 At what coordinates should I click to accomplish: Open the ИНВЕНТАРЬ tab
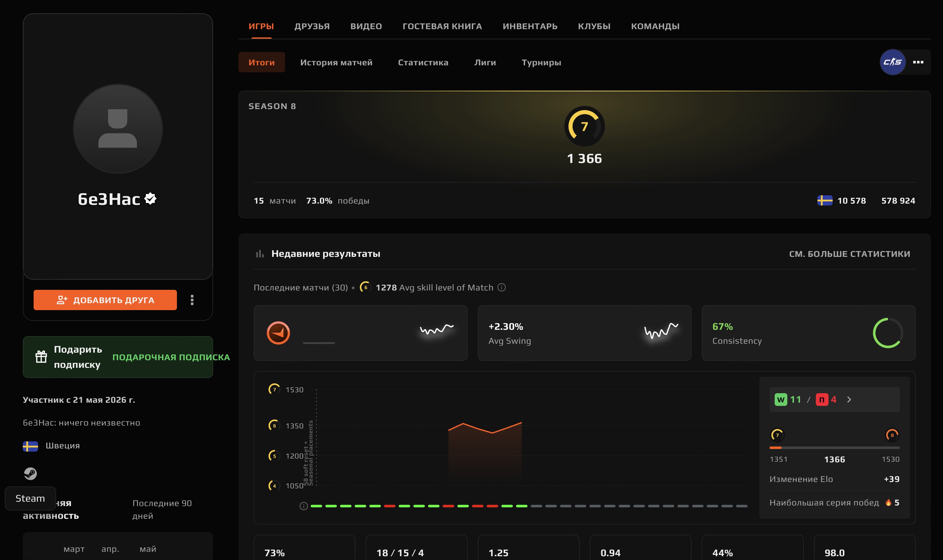[530, 26]
